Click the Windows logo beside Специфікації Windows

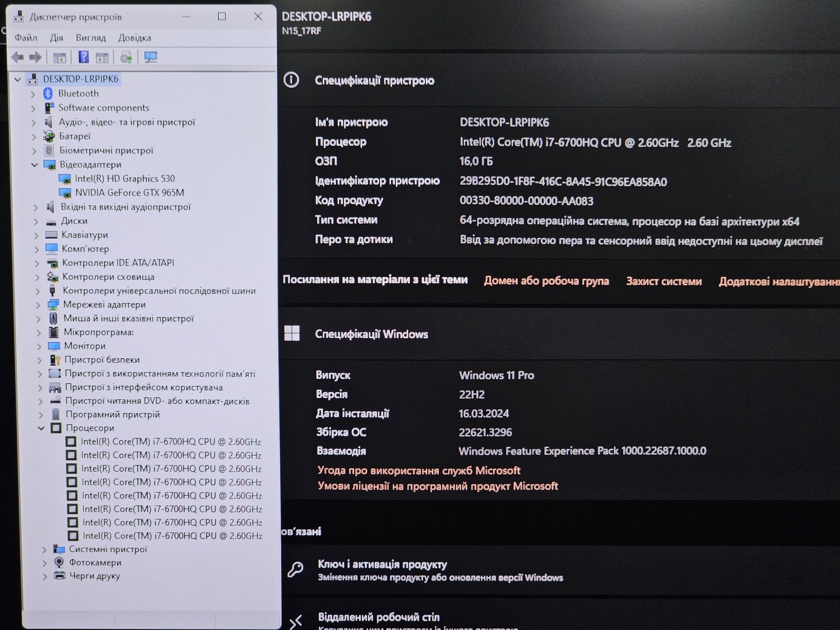292,333
